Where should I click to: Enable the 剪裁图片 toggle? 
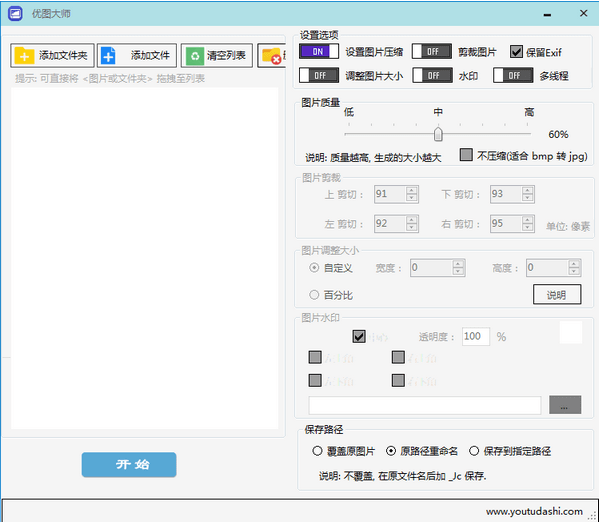(x=432, y=52)
